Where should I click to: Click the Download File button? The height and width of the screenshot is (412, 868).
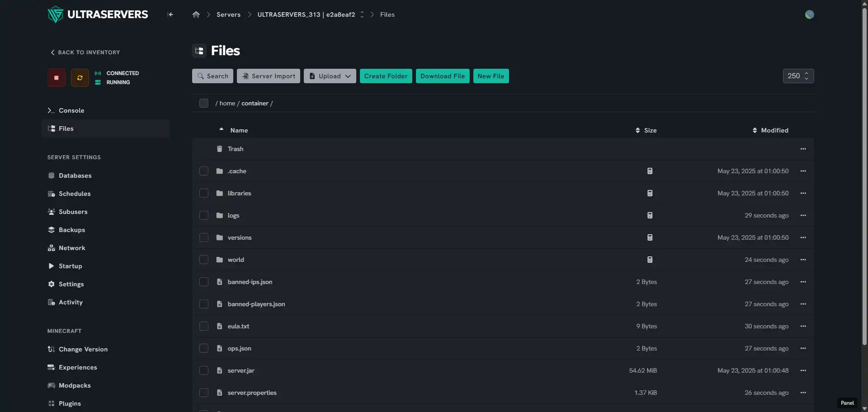click(x=443, y=76)
